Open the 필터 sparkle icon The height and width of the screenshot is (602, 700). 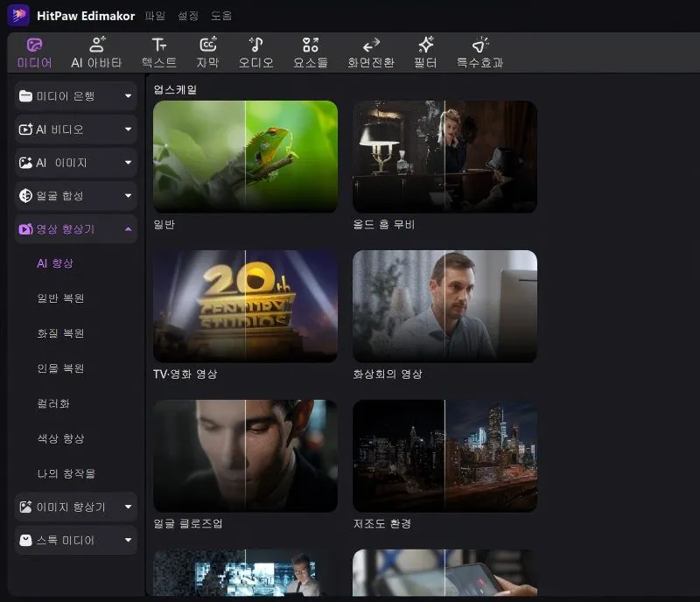coord(425,45)
